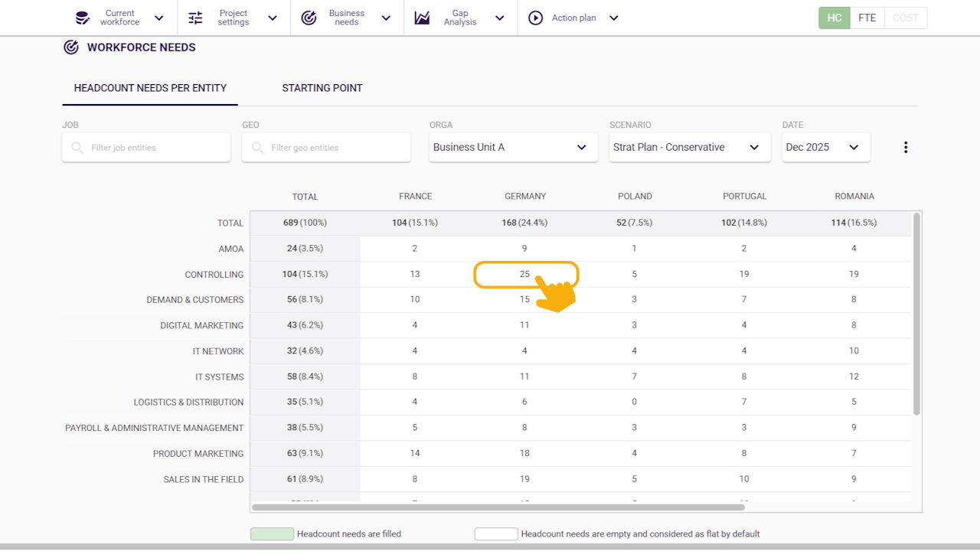This screenshot has height=551, width=980.
Task: Click the Project settings sliders icon
Action: coord(196,18)
